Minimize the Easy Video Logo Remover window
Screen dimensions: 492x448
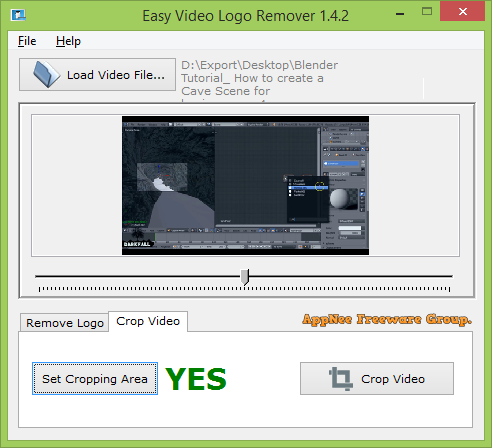[400, 14]
